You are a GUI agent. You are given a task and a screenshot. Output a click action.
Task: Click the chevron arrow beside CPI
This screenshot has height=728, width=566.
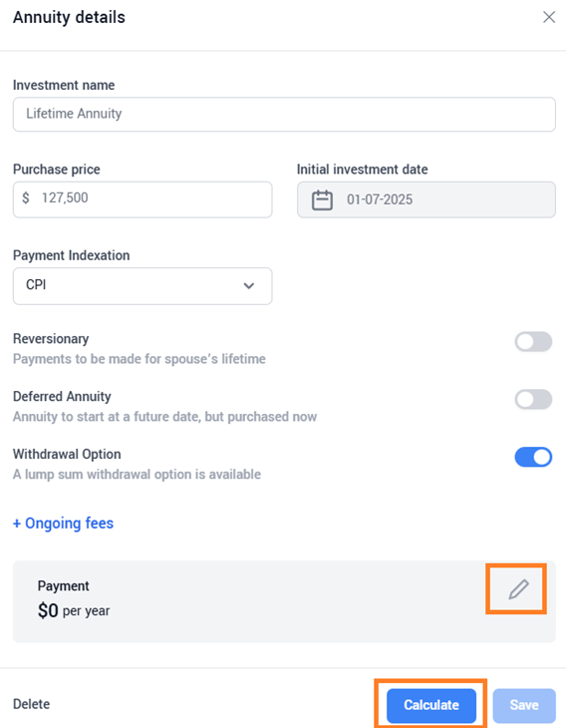tap(249, 285)
